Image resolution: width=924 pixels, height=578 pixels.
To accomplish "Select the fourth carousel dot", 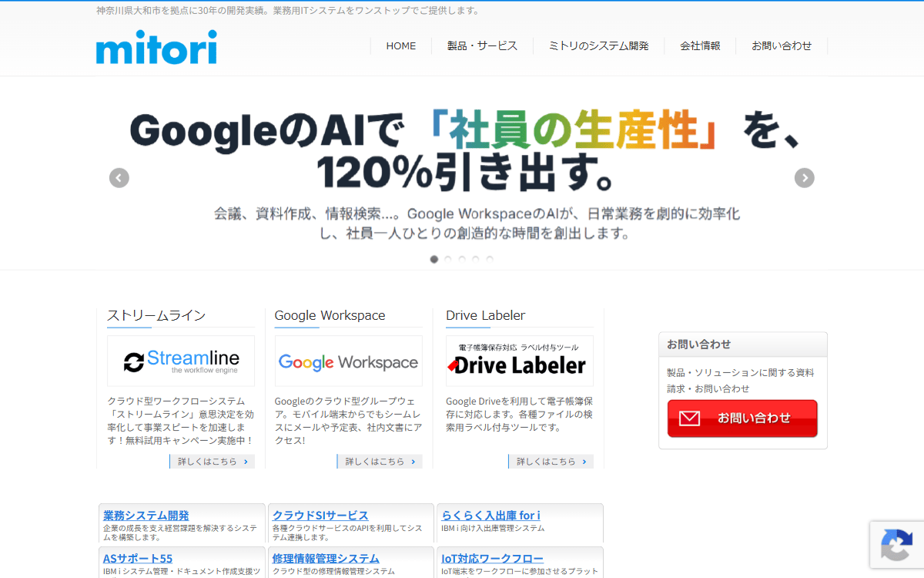I will point(476,260).
